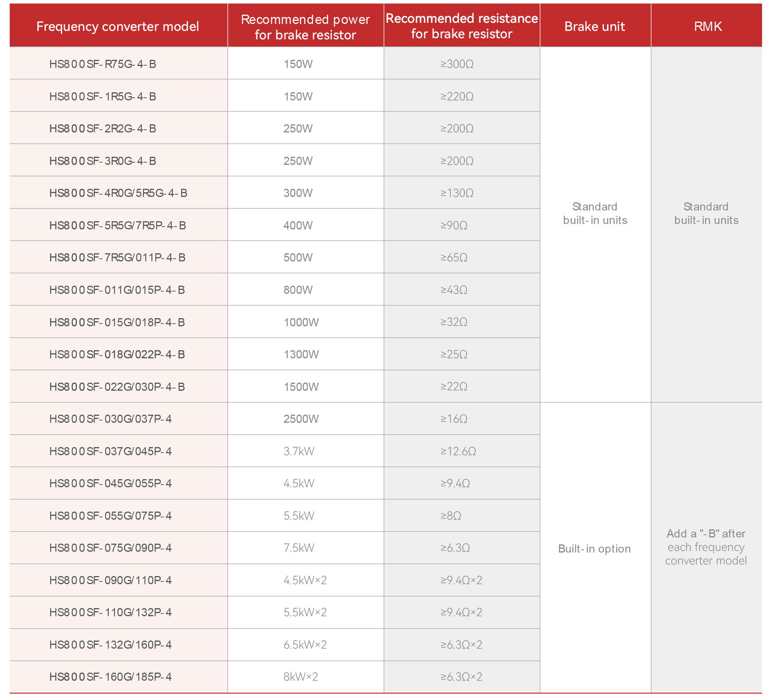Select the Recommended power for brake resistor header
Screen dimensions: 772x700
coord(305,25)
